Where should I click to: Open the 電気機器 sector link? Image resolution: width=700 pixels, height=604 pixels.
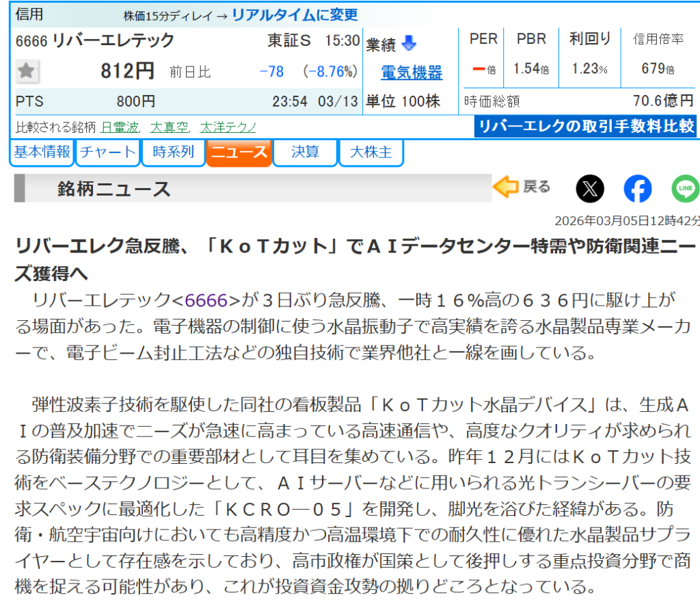tap(412, 73)
